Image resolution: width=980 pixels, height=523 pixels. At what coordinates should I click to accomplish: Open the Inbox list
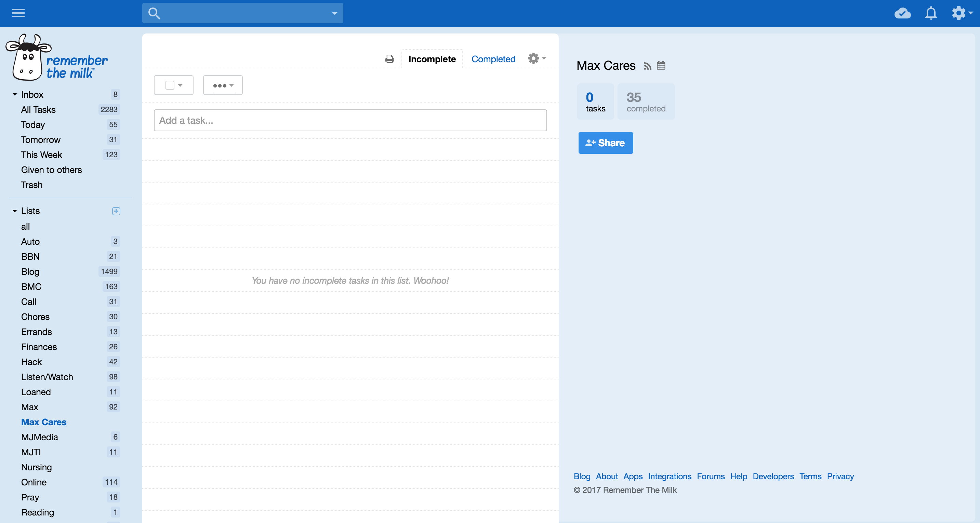tap(32, 94)
